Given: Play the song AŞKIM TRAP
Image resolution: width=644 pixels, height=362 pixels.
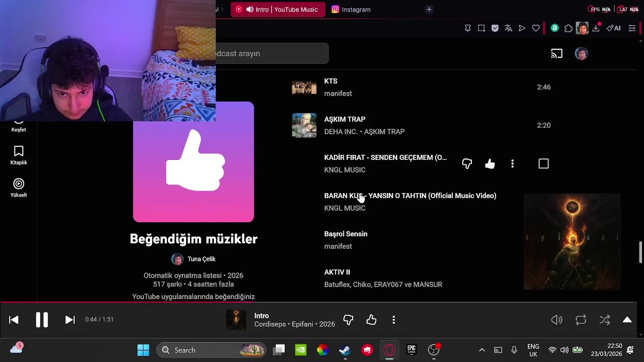Looking at the screenshot, I should point(345,119).
